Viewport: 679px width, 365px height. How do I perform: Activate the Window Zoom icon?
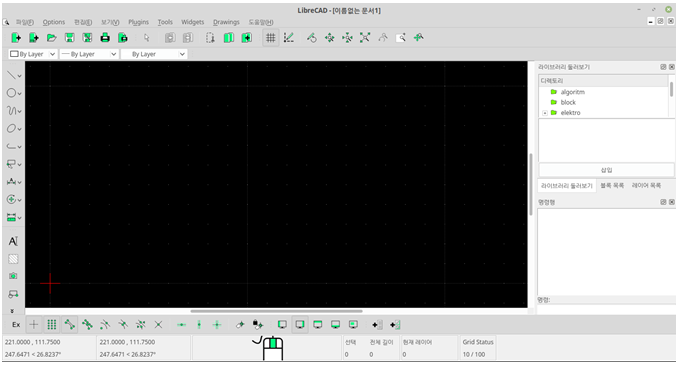pyautogui.click(x=401, y=38)
